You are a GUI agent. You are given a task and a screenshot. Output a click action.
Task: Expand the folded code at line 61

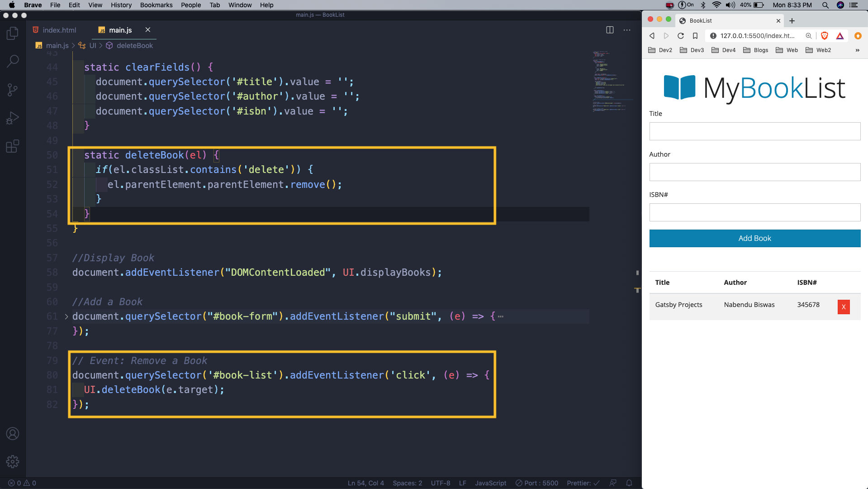tap(66, 316)
